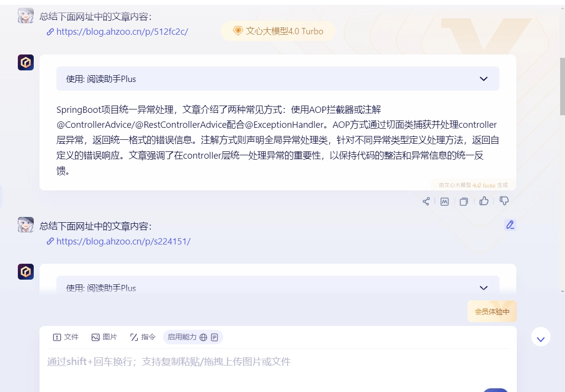565x392 pixels.
Task: Open the 指令 command option
Action: [x=143, y=337]
